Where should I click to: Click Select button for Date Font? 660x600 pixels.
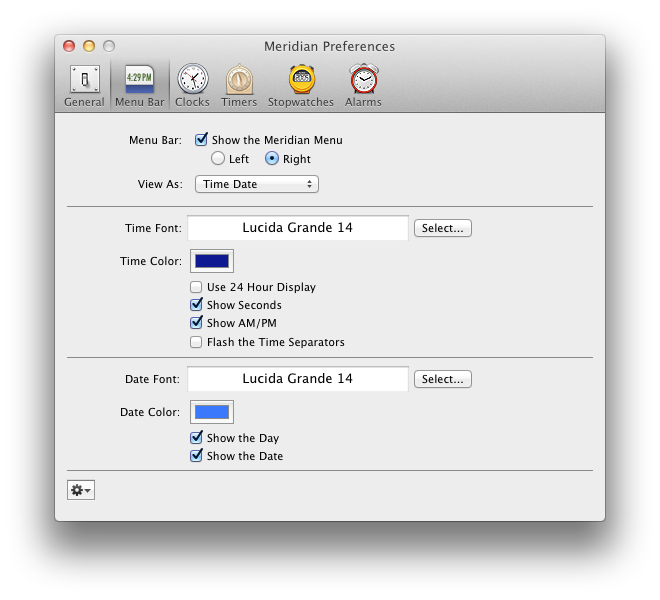pos(443,379)
